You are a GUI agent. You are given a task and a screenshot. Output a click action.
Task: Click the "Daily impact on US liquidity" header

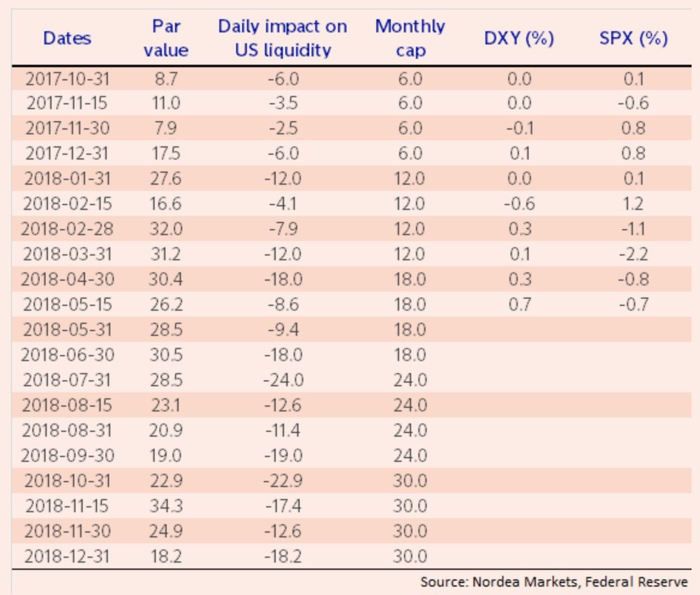tap(282, 39)
